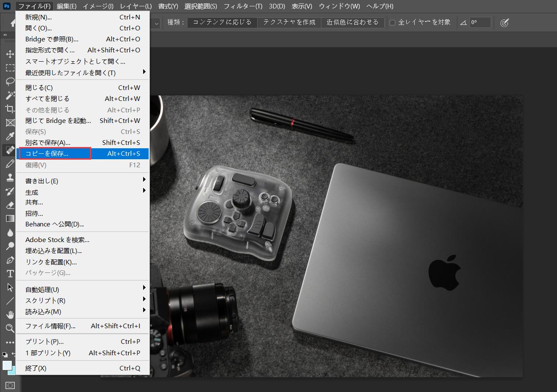Open the ヘルプ(H) menu
The height and width of the screenshot is (392, 557).
[380, 6]
